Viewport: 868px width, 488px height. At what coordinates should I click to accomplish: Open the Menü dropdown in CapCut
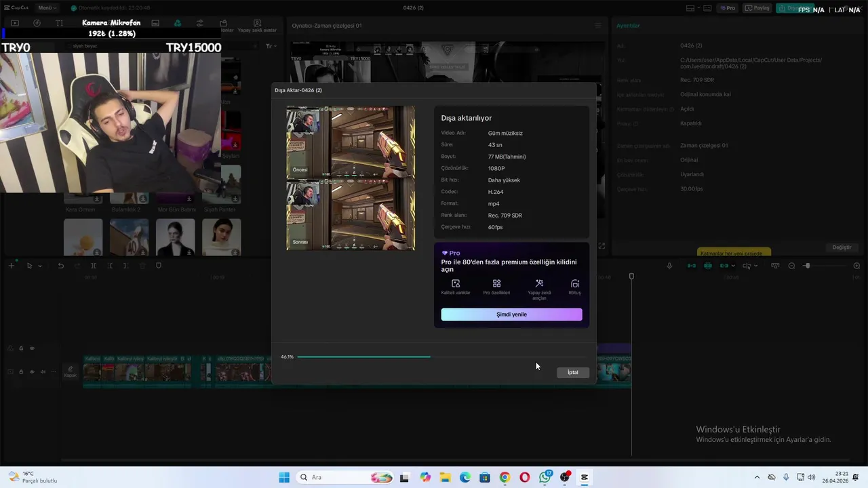tap(47, 8)
